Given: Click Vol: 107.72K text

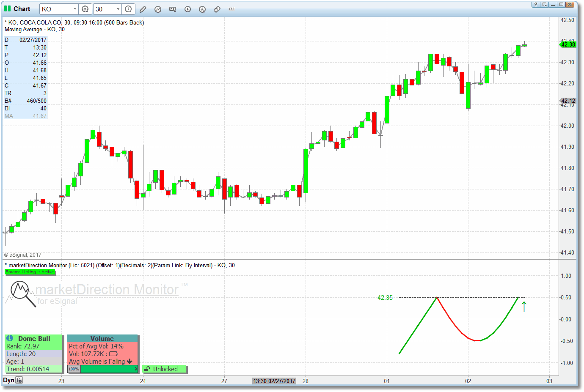Looking at the screenshot, I should (86, 354).
